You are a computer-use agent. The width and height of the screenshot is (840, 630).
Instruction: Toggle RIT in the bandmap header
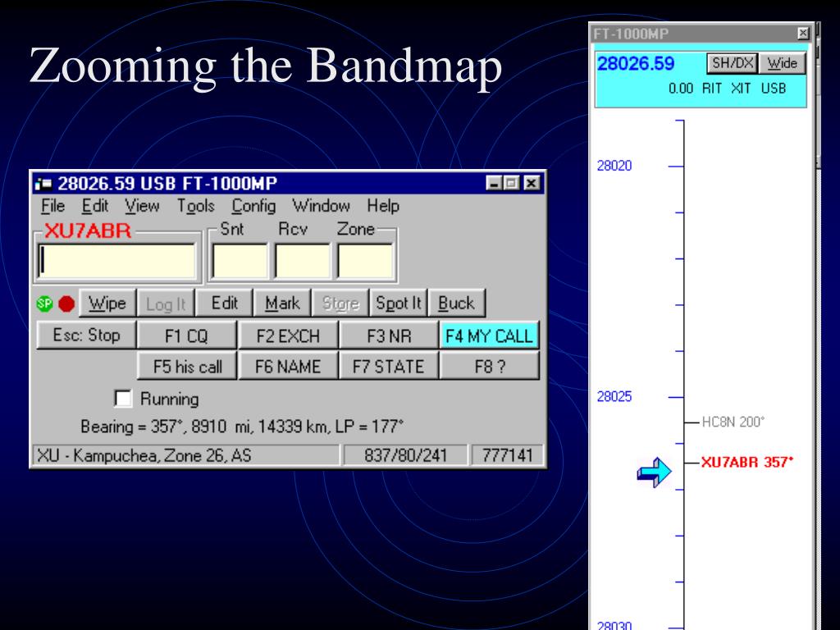click(x=712, y=89)
